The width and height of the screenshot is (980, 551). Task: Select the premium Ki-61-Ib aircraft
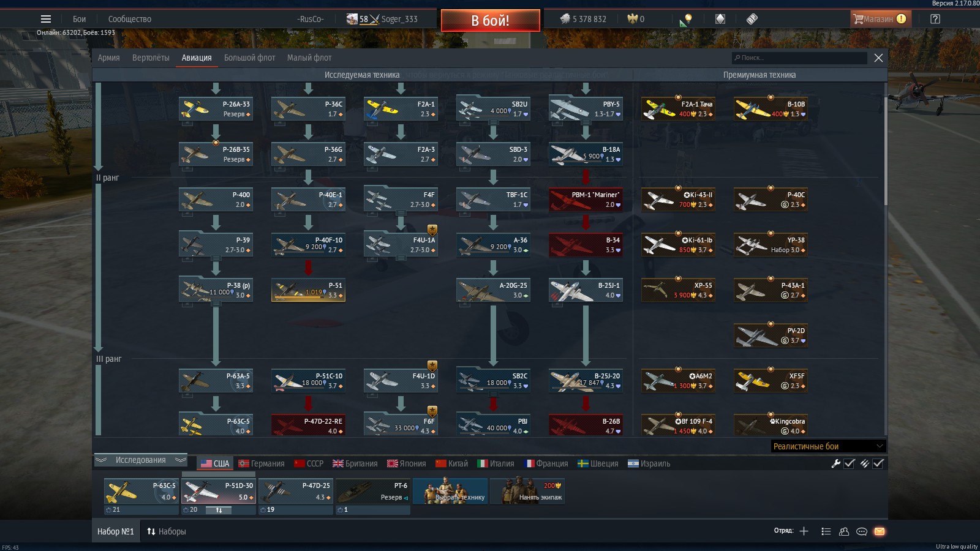678,244
